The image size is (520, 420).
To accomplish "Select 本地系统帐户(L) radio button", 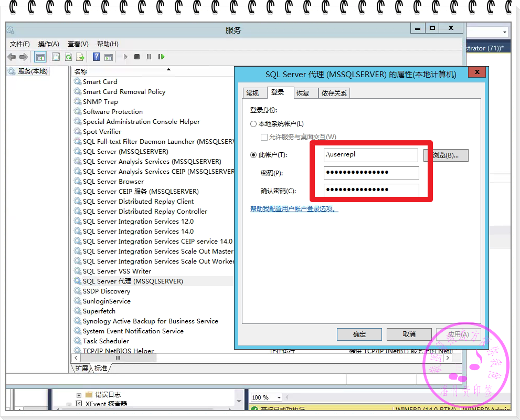I will pos(253,124).
